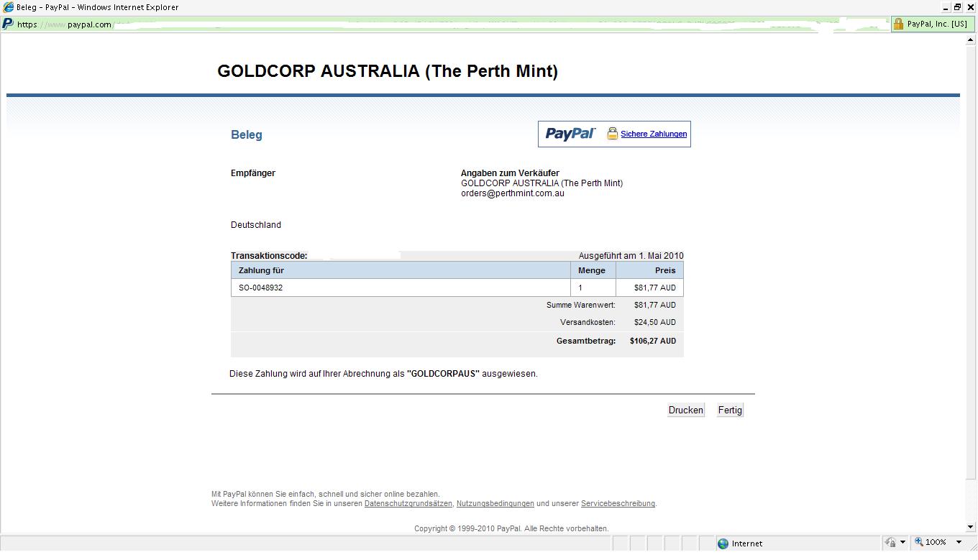Click the PayPal logo on the receipt
Image resolution: width=978 pixels, height=560 pixels.
point(570,134)
